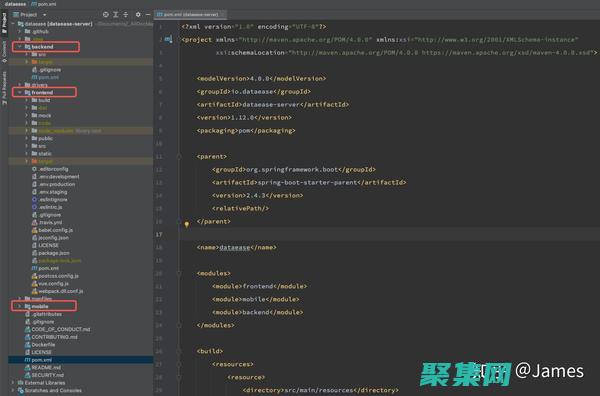Viewport: 600px width, 396px height.
Task: Select the postcss.config.js file
Action: pos(58,276)
